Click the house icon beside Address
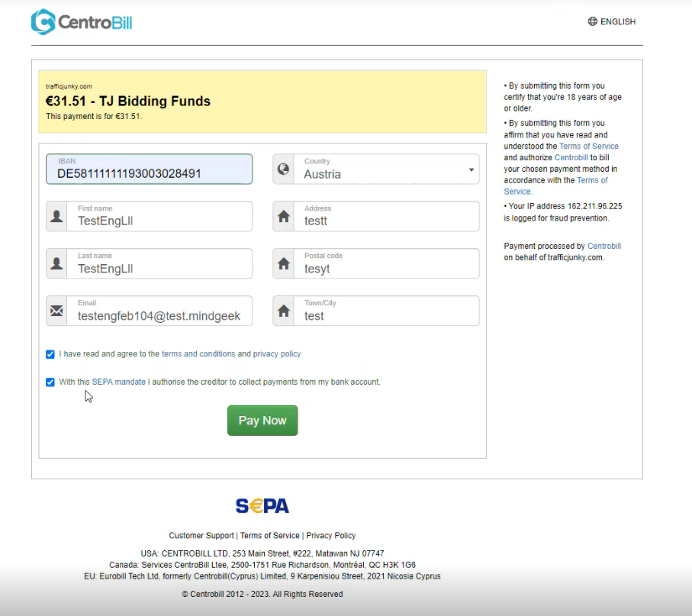Screen dimensions: 692x616 [x=283, y=216]
